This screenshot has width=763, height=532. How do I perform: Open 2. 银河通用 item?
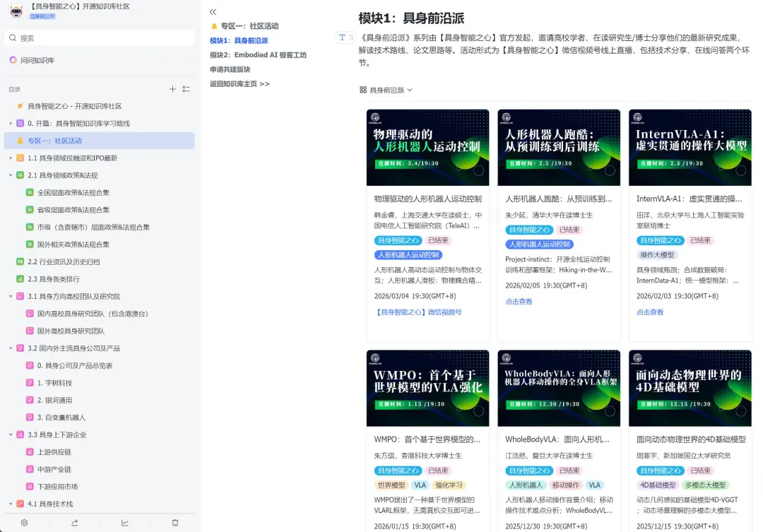pyautogui.click(x=55, y=400)
